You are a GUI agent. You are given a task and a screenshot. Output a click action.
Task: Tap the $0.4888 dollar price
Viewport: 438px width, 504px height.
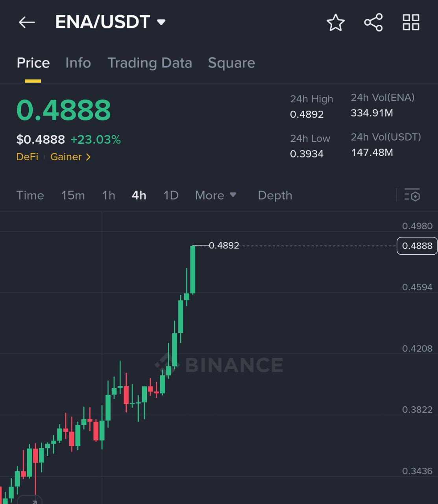click(x=41, y=139)
